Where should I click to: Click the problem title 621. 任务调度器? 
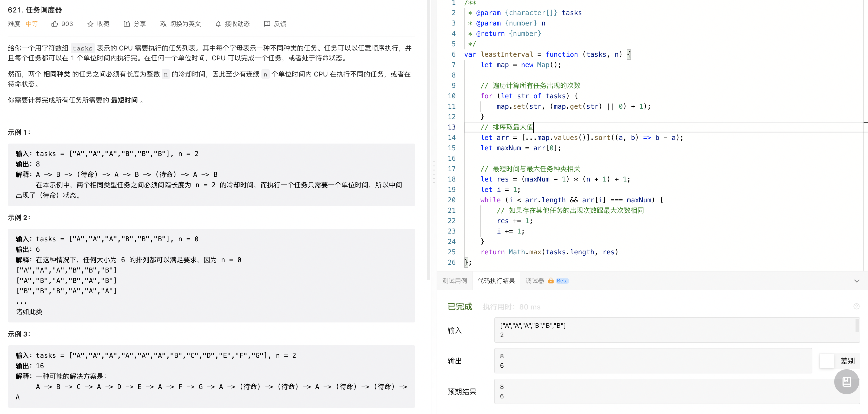(35, 10)
